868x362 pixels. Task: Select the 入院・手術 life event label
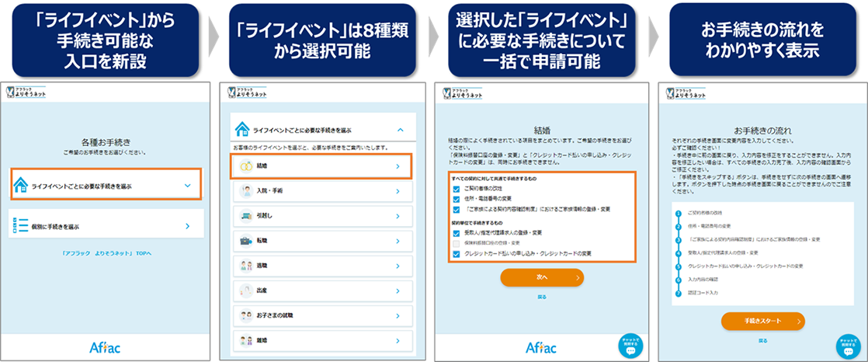pyautogui.click(x=269, y=191)
